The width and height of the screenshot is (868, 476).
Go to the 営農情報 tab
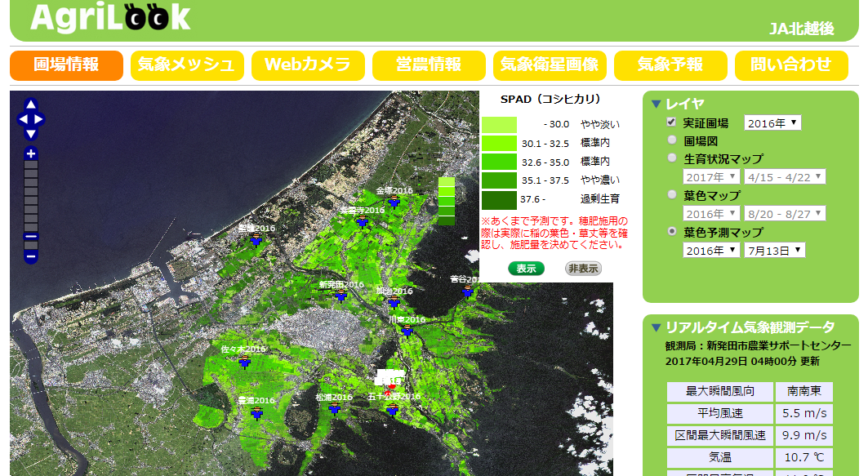pos(429,65)
